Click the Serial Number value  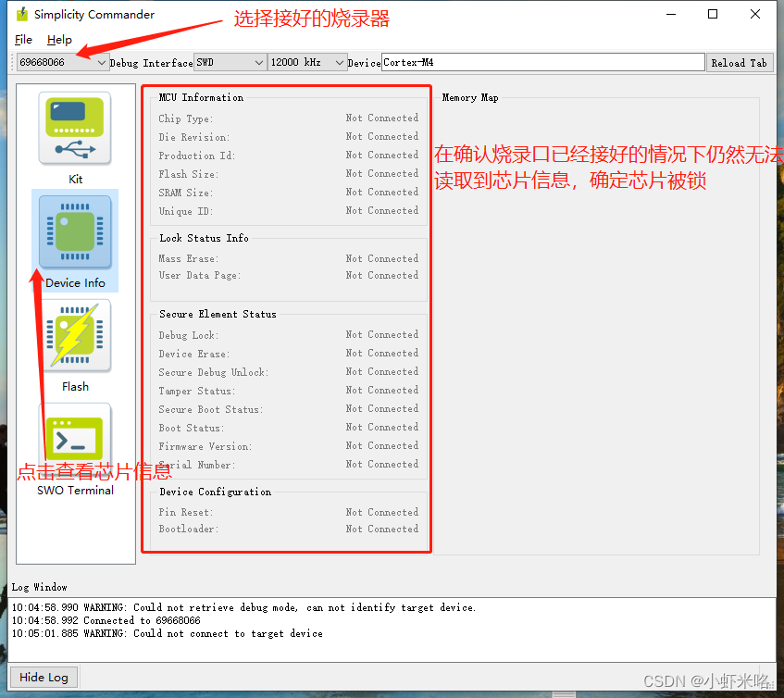(382, 464)
